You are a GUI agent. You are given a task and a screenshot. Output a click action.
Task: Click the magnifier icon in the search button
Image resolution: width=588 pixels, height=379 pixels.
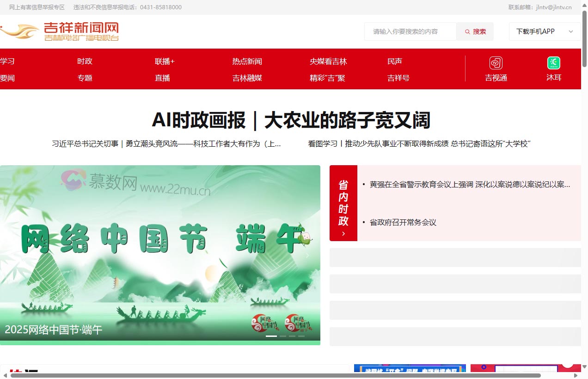click(468, 31)
